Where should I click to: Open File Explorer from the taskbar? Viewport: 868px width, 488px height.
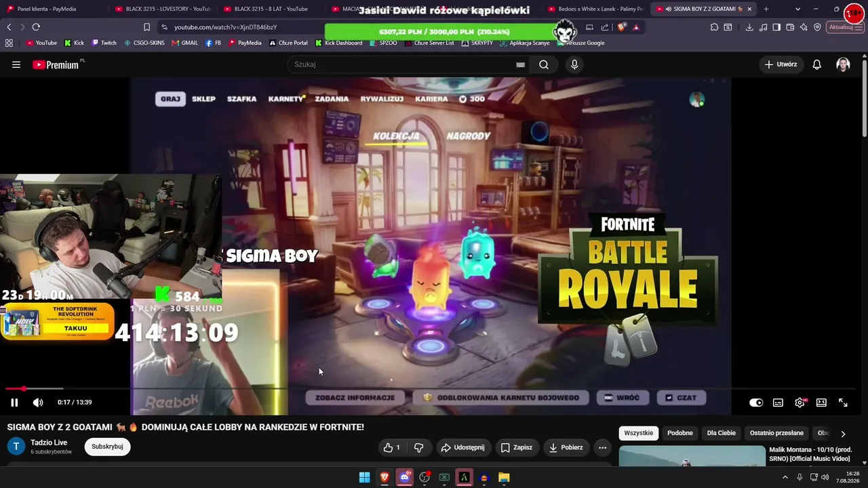point(504,477)
